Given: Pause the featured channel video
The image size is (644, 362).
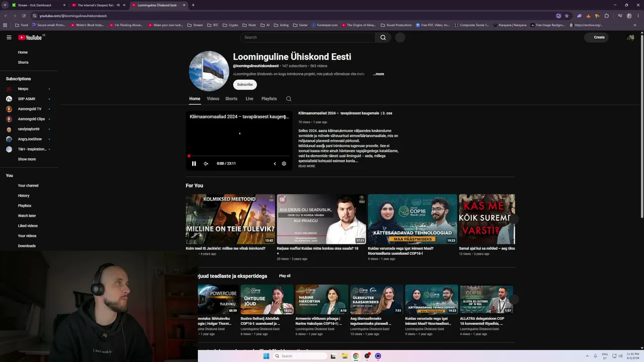Looking at the screenshot, I should [194, 163].
